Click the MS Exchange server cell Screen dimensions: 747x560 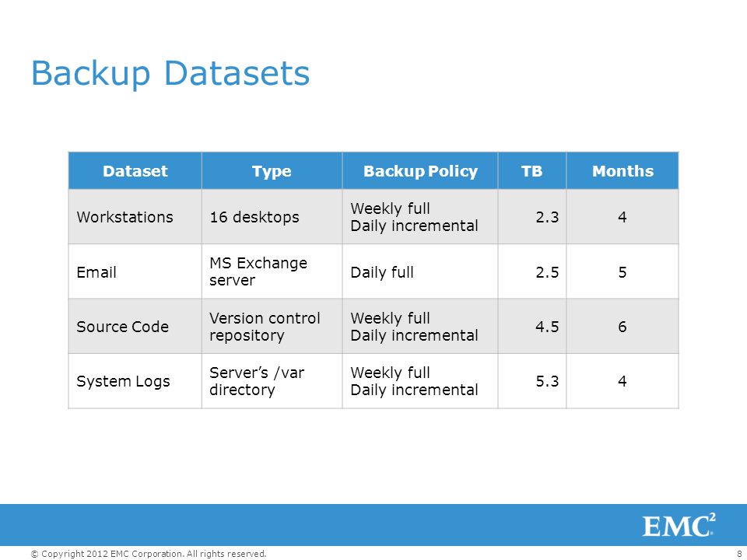pos(272,271)
